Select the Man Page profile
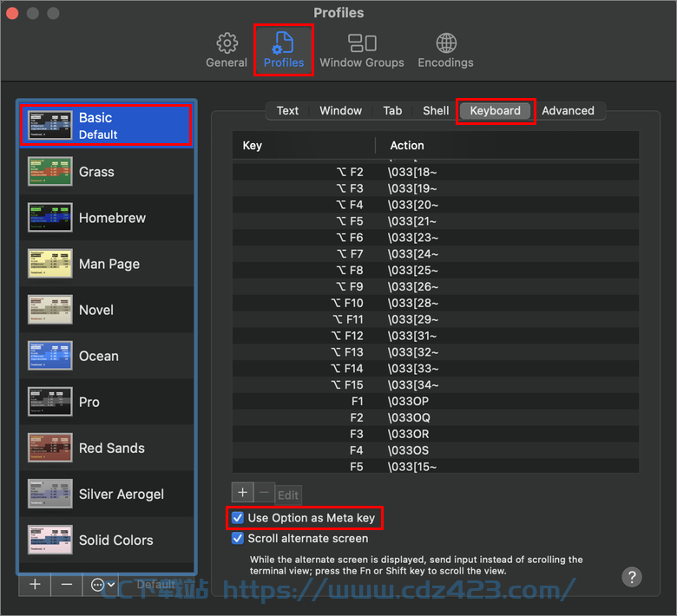 tap(107, 264)
